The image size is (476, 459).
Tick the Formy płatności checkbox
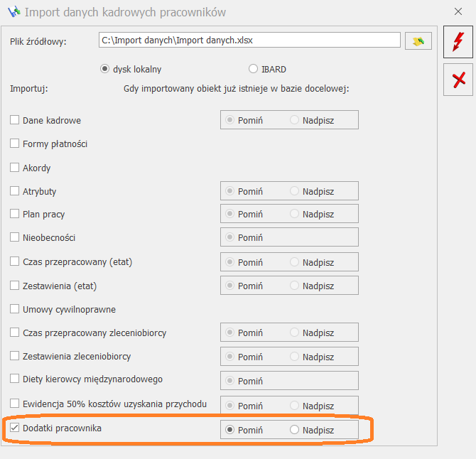tap(15, 144)
